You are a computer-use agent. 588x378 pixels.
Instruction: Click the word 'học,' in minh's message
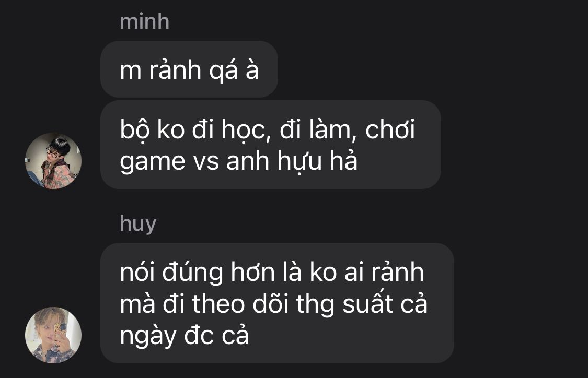click(246, 130)
